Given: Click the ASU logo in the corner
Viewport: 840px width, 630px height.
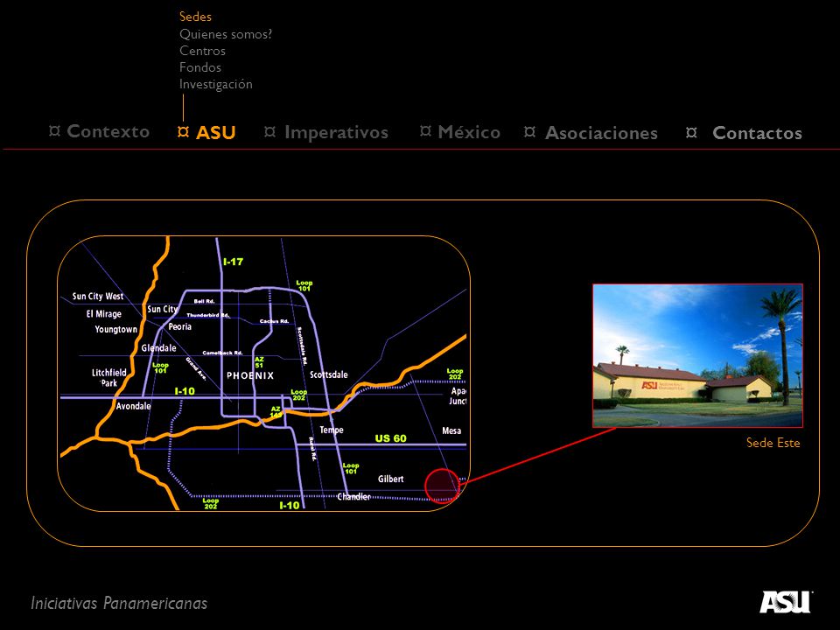Looking at the screenshot, I should [786, 602].
